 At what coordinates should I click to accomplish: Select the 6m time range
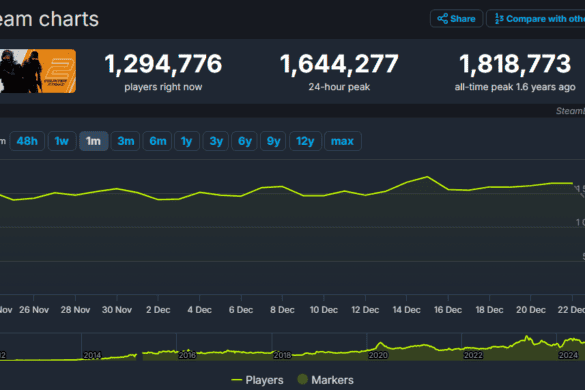[x=157, y=141]
